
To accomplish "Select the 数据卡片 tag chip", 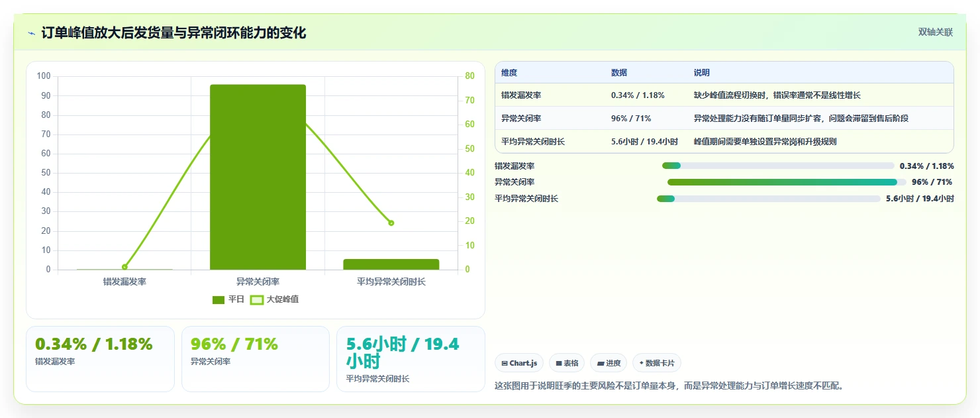I will click(657, 363).
